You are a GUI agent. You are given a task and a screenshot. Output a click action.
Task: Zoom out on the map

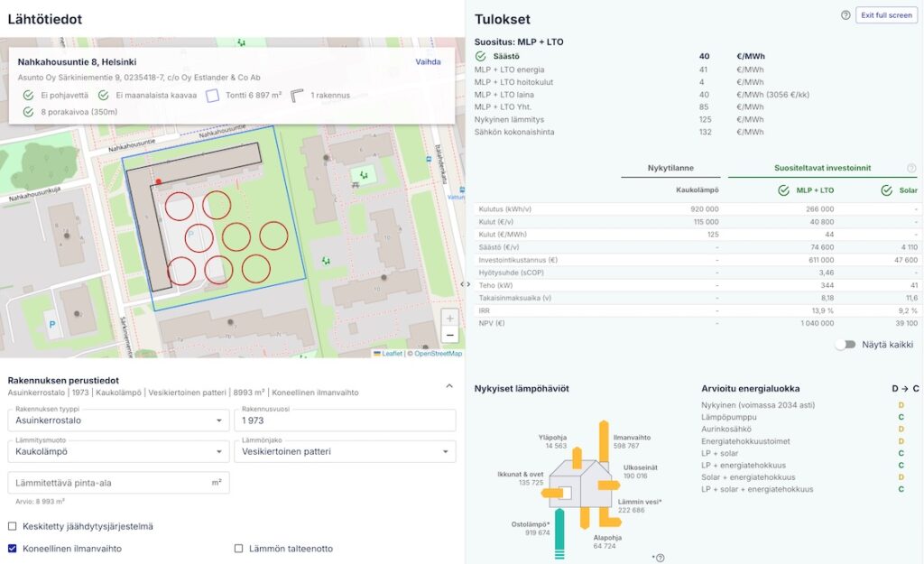449,336
